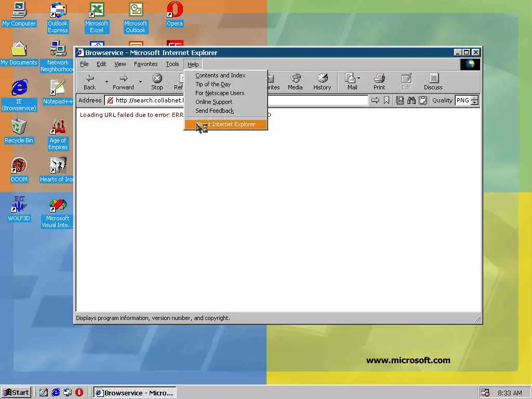Select the IE (Browservice) desktop icon
532x399 pixels.
19,96
